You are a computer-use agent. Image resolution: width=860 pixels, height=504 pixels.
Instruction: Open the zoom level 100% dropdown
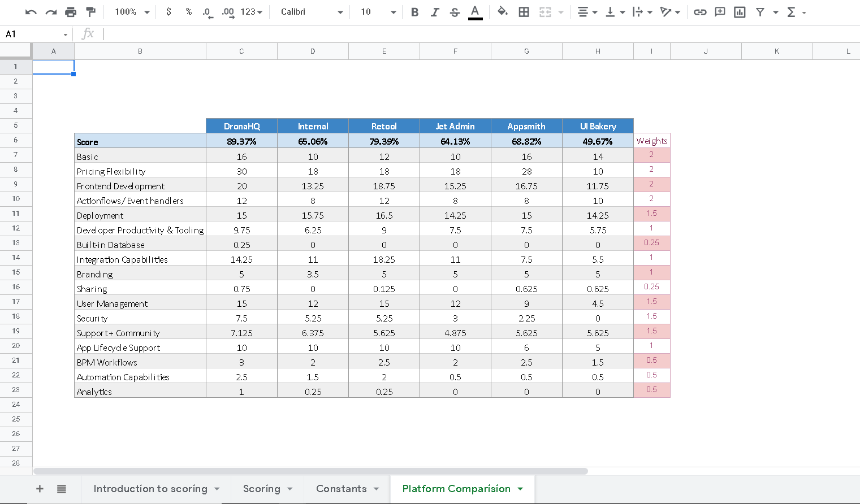(x=132, y=12)
